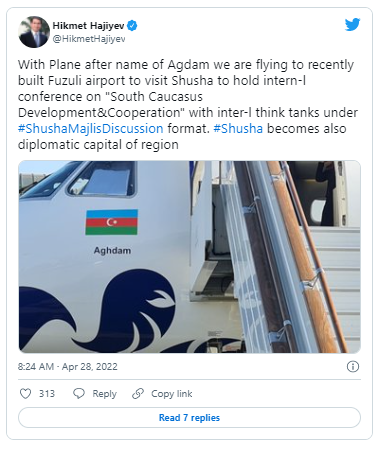386x455 pixels.
Task: Click the Reply text label
Action: (105, 394)
